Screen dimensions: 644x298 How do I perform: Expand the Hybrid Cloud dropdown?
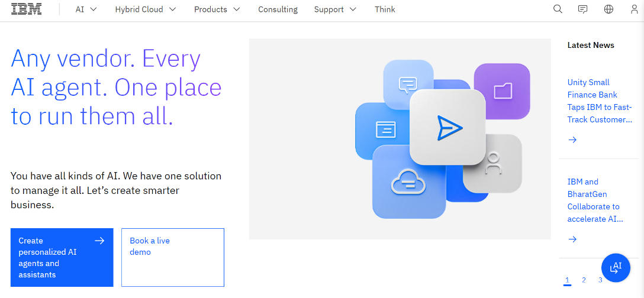tap(146, 9)
